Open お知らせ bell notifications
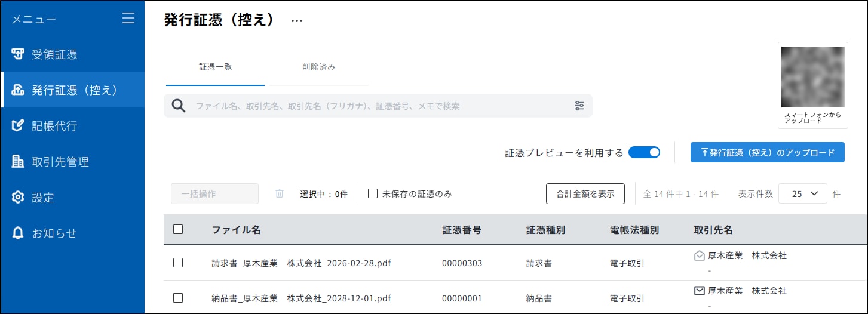 tap(18, 233)
